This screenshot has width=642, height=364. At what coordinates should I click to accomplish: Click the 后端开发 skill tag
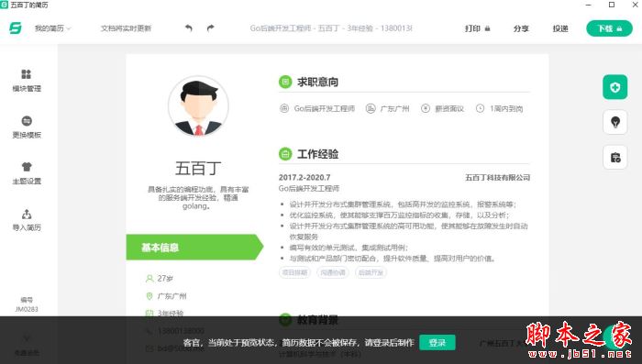coord(371,272)
